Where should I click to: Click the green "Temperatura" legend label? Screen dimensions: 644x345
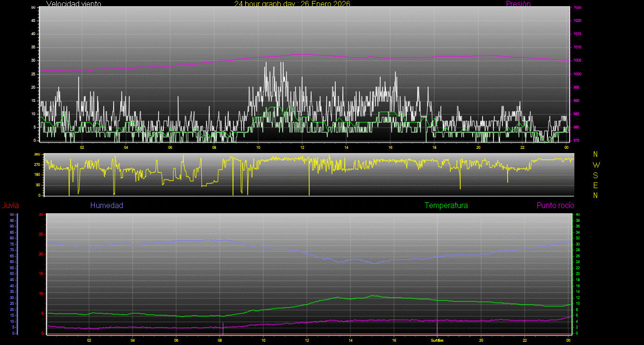[x=446, y=206]
